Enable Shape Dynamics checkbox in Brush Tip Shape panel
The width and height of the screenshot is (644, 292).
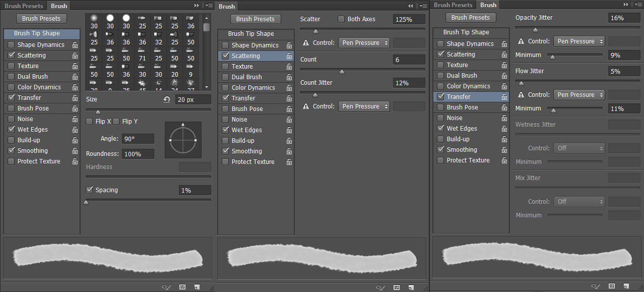point(11,45)
